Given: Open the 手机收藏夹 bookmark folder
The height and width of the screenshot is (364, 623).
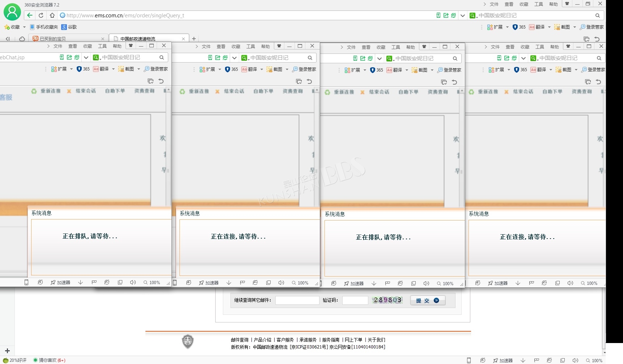Looking at the screenshot, I should pos(44,27).
